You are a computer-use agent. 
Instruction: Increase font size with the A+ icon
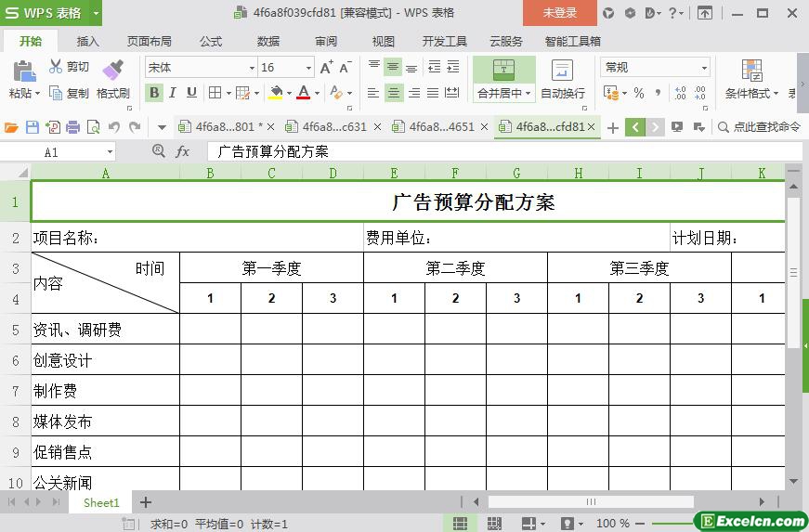point(327,67)
